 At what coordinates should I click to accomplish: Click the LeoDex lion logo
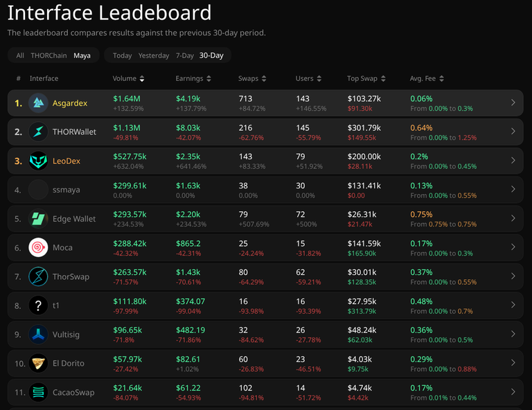tap(38, 161)
